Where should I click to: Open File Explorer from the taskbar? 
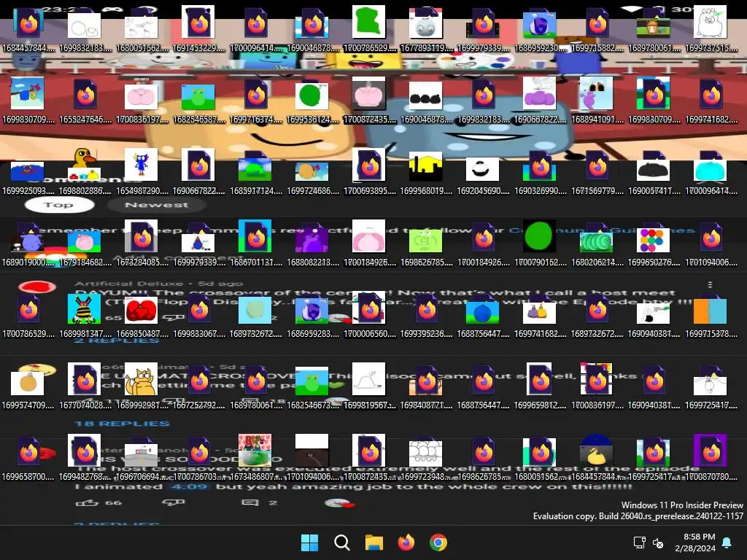[374, 542]
